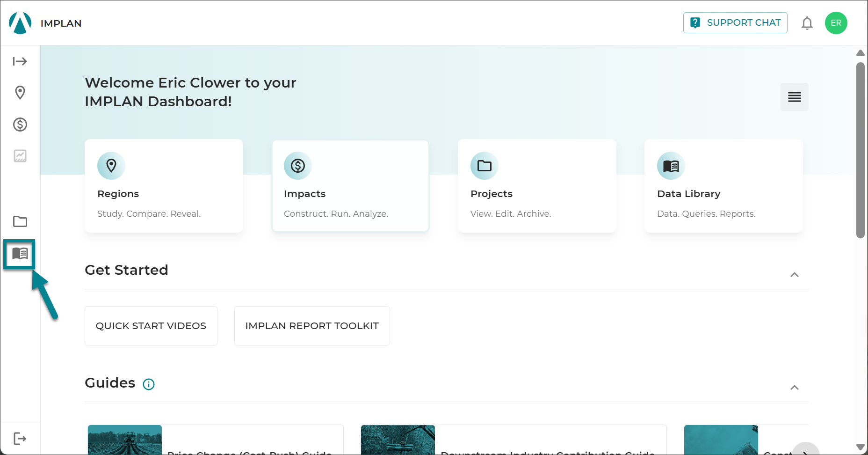
Task: Click 'Data. Queries. Reports.' text
Action: [706, 214]
